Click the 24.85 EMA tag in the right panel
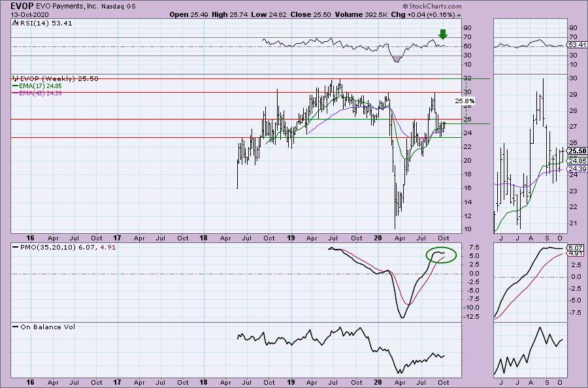The height and width of the screenshot is (388, 588). pyautogui.click(x=578, y=161)
